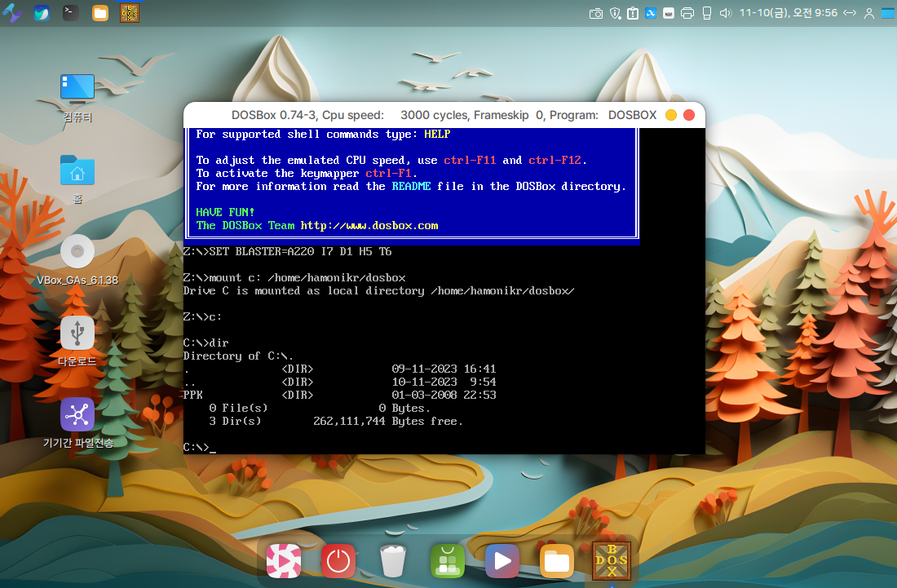This screenshot has height=588, width=897.
Task: Click the camera screenshot icon in system tray
Action: click(596, 13)
